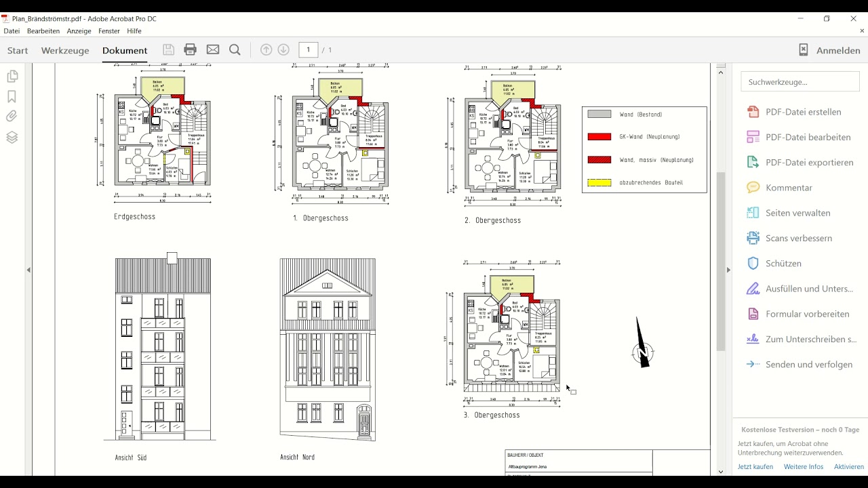Screen dimensions: 868x488
Task: Click the Erdgeschoss floor plan label
Action: (x=135, y=217)
